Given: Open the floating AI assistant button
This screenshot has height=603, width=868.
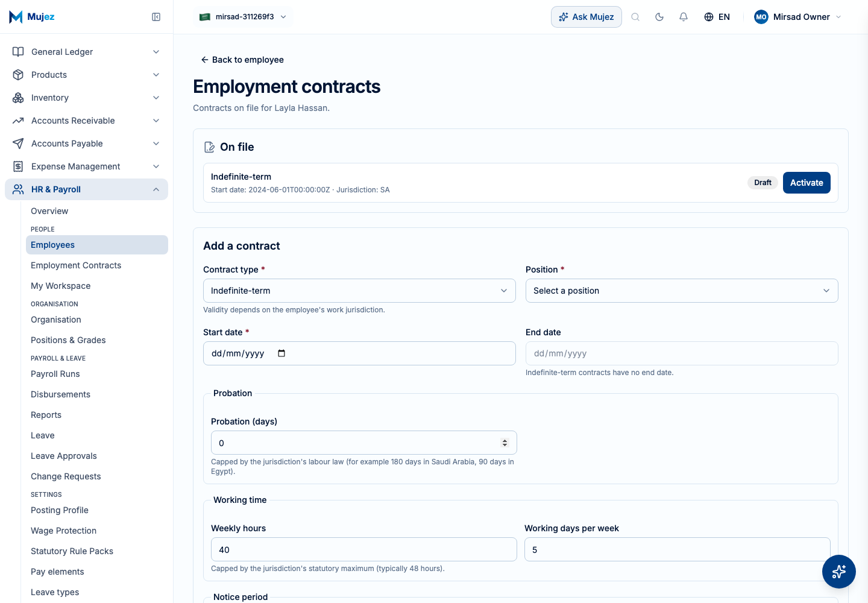Looking at the screenshot, I should pos(838,571).
